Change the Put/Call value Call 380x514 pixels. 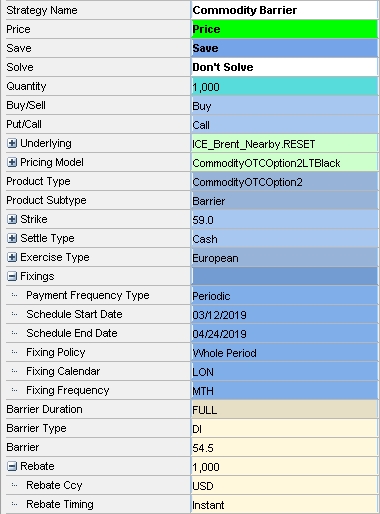(285, 125)
